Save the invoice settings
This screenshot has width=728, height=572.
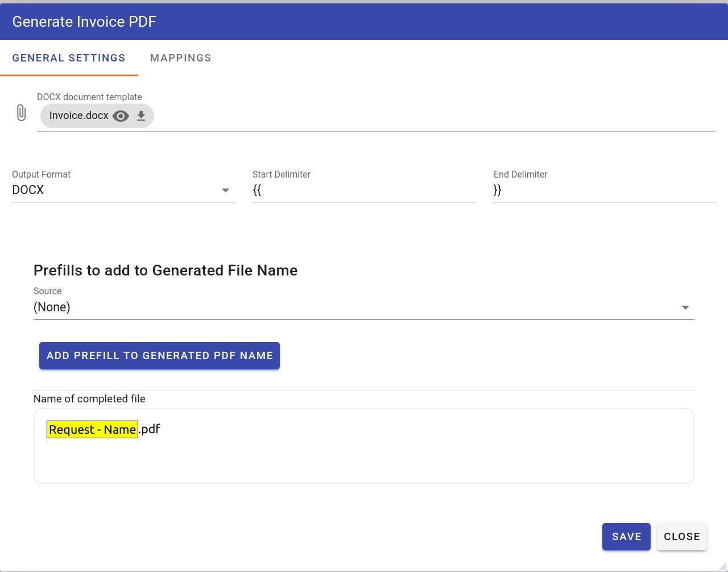626,537
